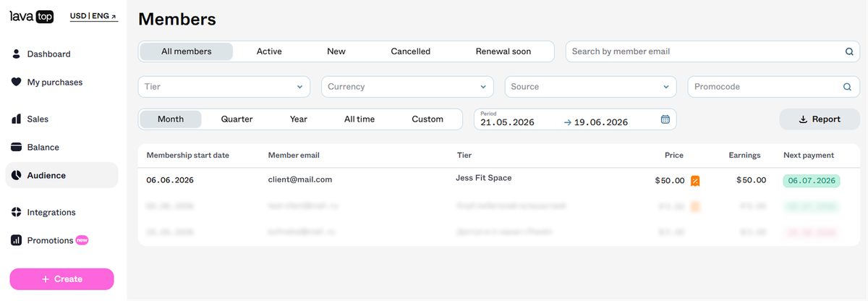868x301 pixels.
Task: Click the Promotions icon in the sidebar
Action: (16, 240)
